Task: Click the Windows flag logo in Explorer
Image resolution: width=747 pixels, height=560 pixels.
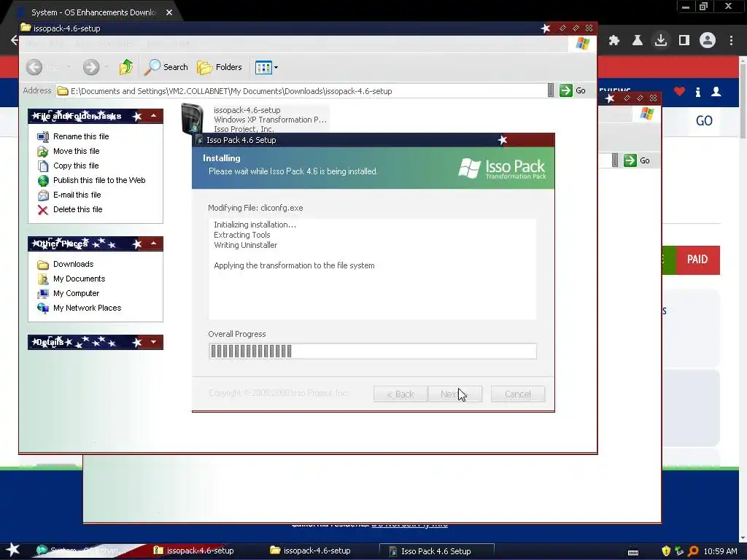Action: tap(582, 44)
